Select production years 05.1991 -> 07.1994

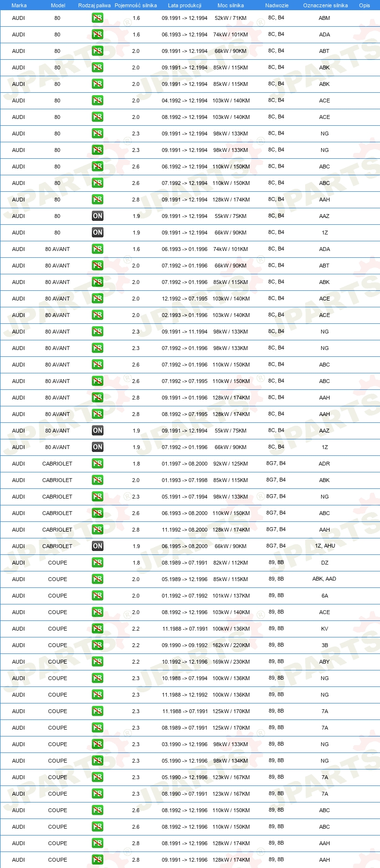tap(185, 497)
